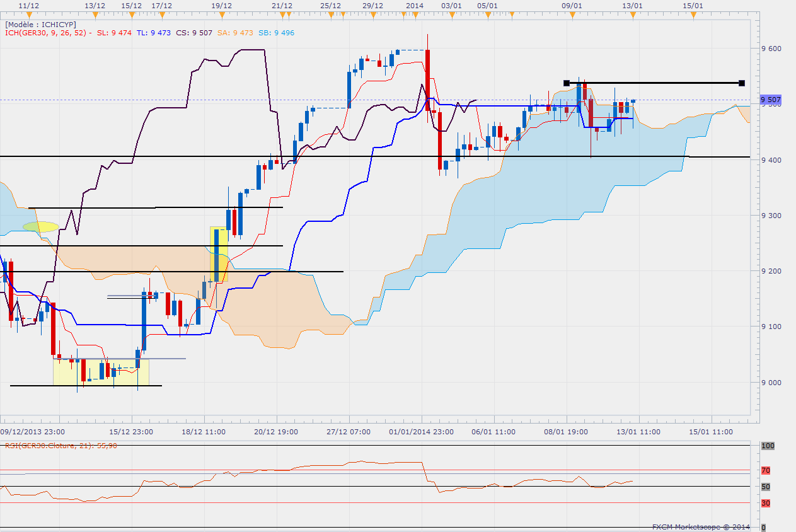The width and height of the screenshot is (796, 532).
Task: Click the 06/01 11:00 time axis label
Action: coord(493,432)
